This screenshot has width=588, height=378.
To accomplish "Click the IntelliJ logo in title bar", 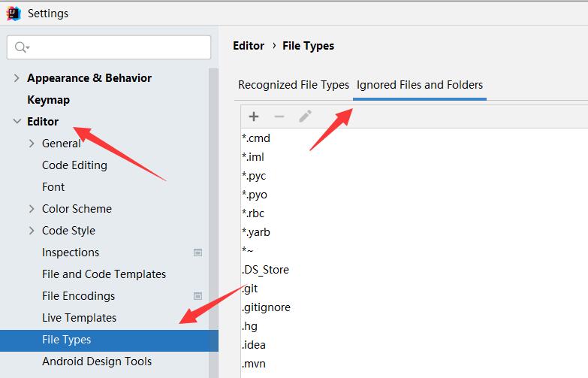I will [x=14, y=14].
